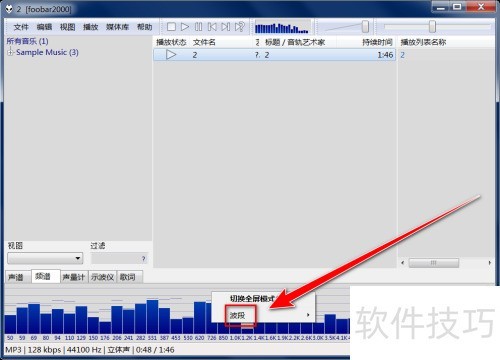Click the Stop playback button
Screen dimensions: 500x360
(x=171, y=27)
